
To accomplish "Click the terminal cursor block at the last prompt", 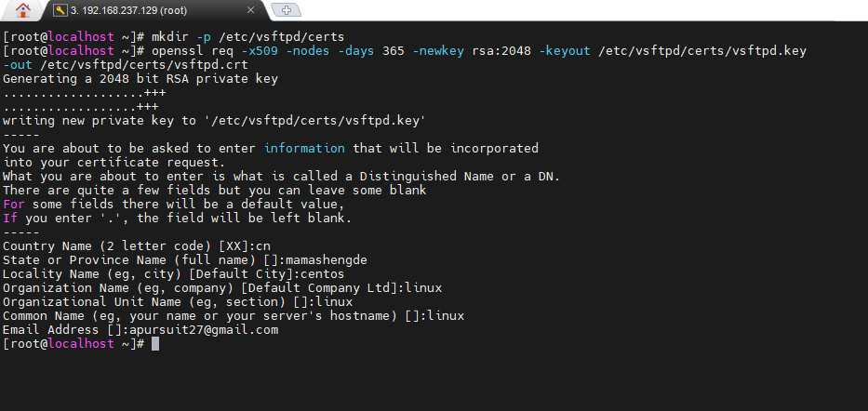I will pos(155,344).
